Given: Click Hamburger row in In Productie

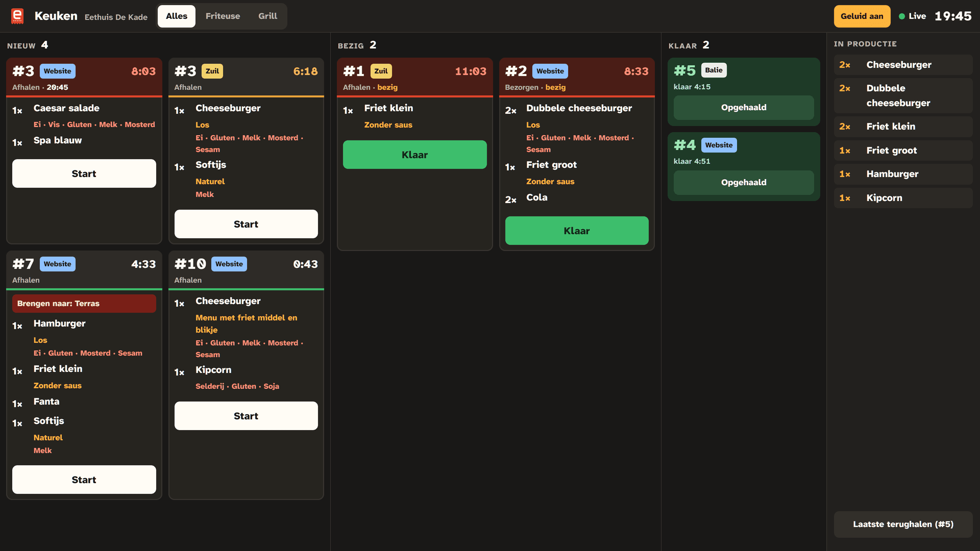Looking at the screenshot, I should pyautogui.click(x=903, y=174).
